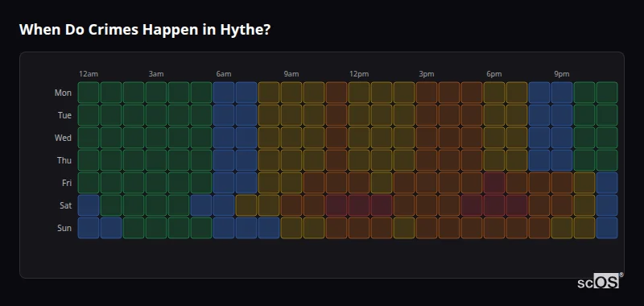Select the Monday 9am yellow heatmap cell
The height and width of the screenshot is (306, 644).
[291, 93]
